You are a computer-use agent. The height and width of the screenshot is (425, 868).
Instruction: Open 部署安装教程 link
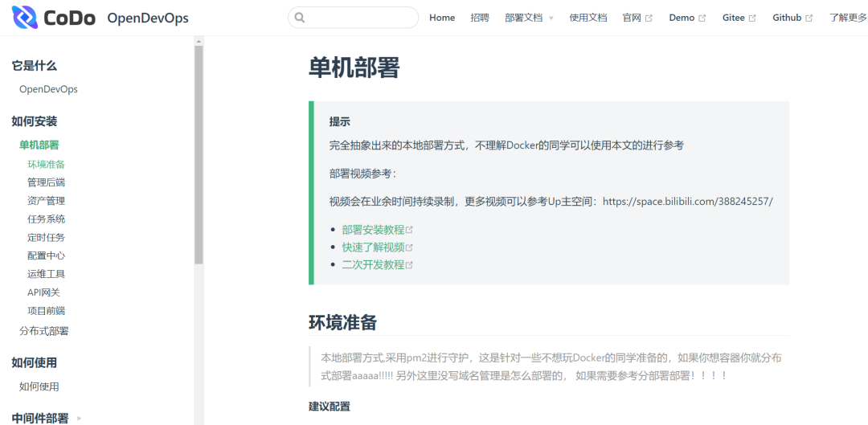pos(373,230)
